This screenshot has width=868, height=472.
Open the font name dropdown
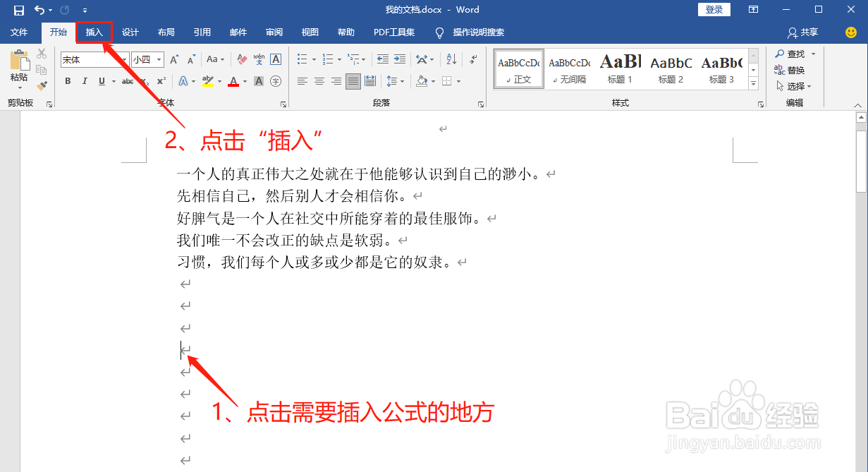pyautogui.click(x=125, y=59)
